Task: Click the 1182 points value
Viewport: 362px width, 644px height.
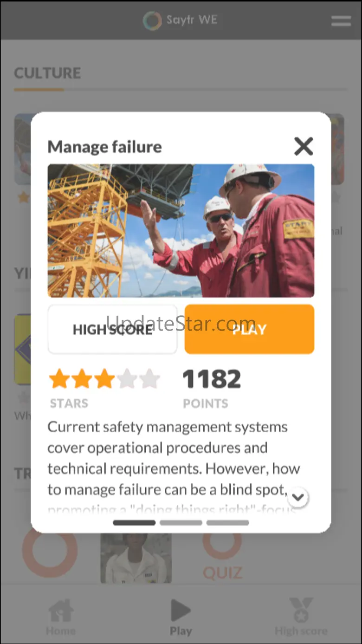Action: pos(212,379)
